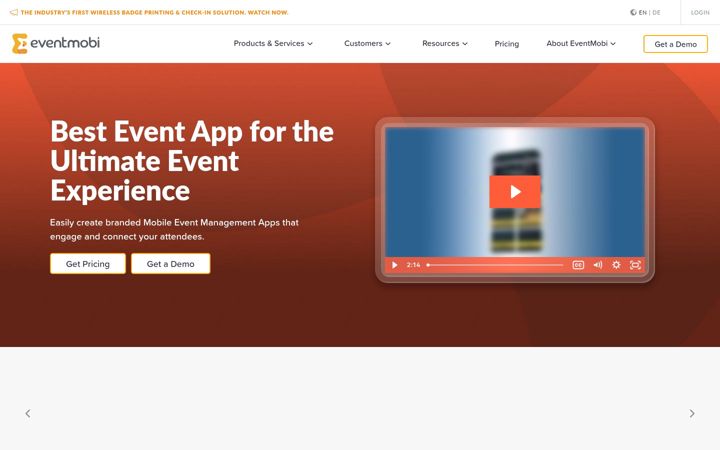Image resolution: width=720 pixels, height=450 pixels.
Task: Switch language to DE
Action: [656, 12]
